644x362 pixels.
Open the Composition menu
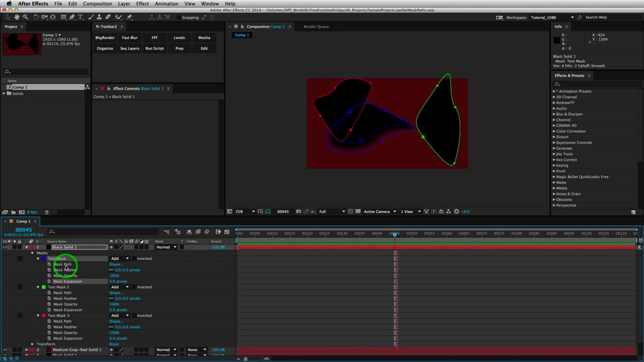98,4
